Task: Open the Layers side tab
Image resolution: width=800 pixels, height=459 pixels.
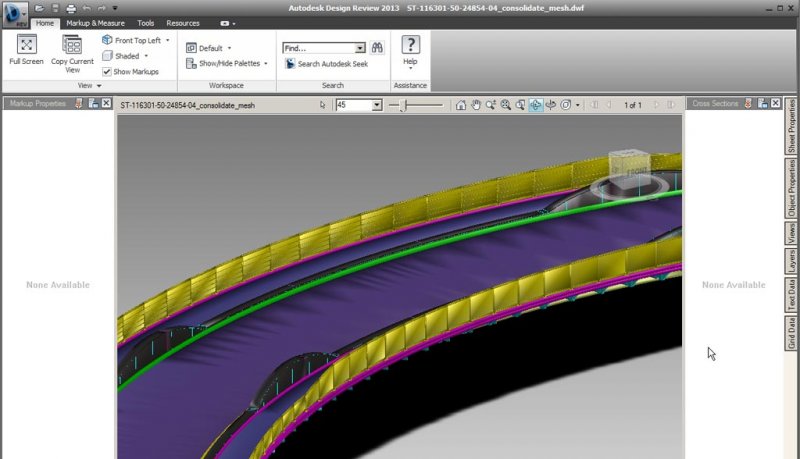Action: (791, 262)
